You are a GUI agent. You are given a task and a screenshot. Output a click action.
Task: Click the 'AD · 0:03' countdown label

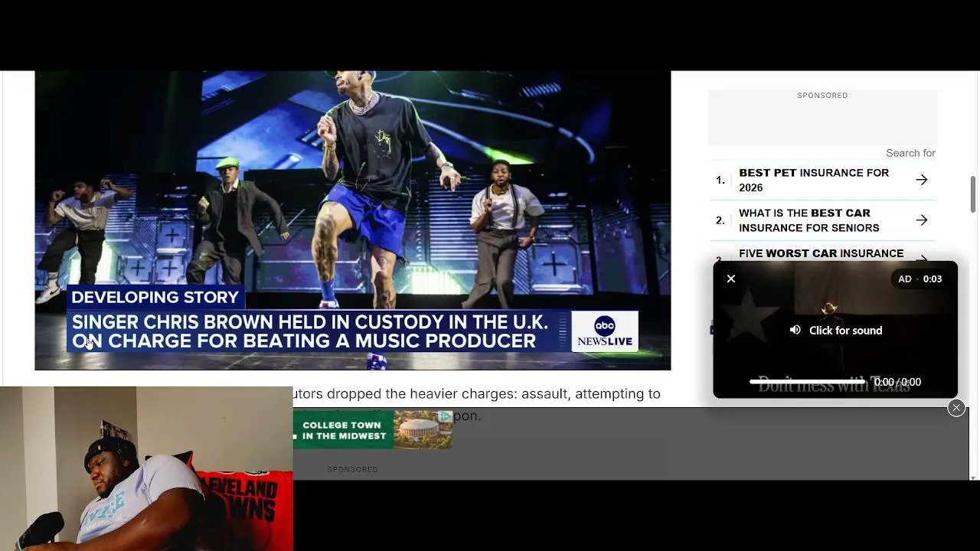[x=920, y=279]
